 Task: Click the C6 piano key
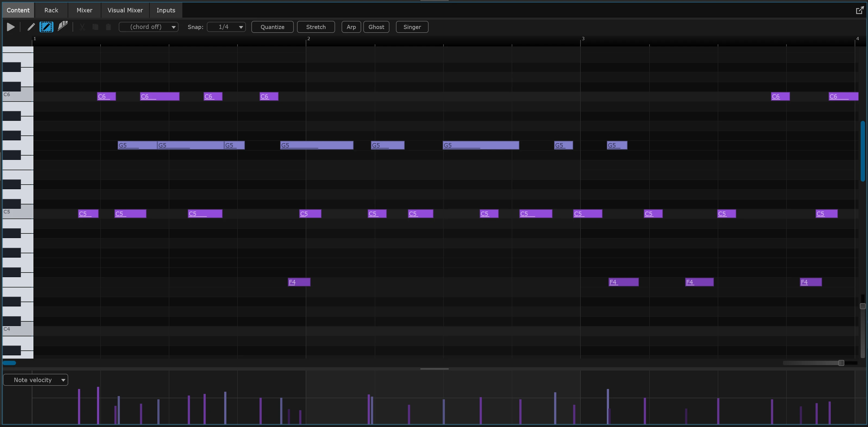click(x=18, y=94)
